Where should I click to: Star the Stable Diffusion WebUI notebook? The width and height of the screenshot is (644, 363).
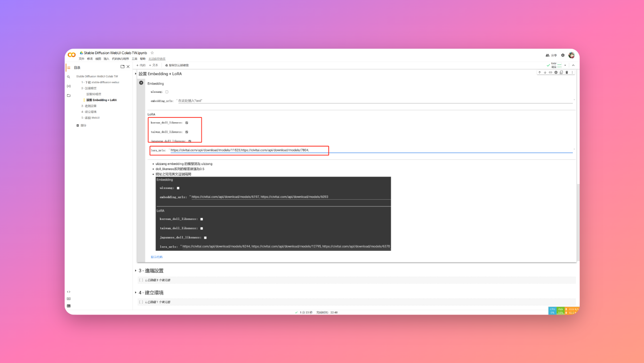click(x=152, y=53)
